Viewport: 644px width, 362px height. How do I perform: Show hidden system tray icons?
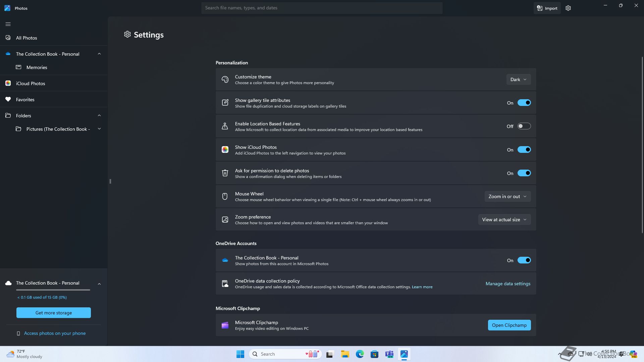point(559,354)
